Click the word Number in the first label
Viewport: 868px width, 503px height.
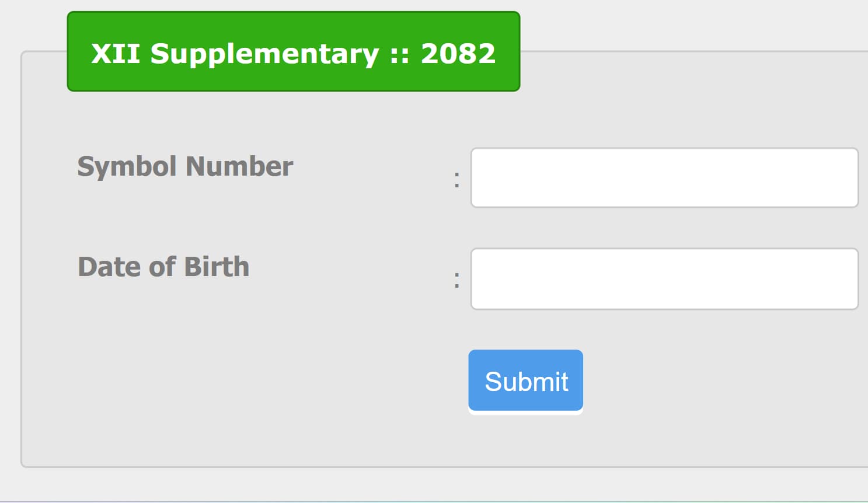pyautogui.click(x=239, y=166)
